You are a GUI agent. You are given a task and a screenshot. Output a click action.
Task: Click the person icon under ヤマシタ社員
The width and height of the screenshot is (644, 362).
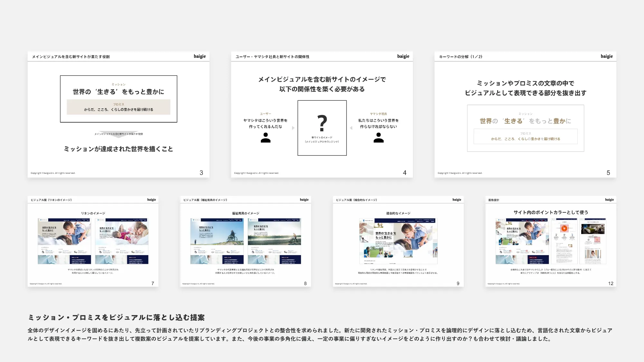378,138
